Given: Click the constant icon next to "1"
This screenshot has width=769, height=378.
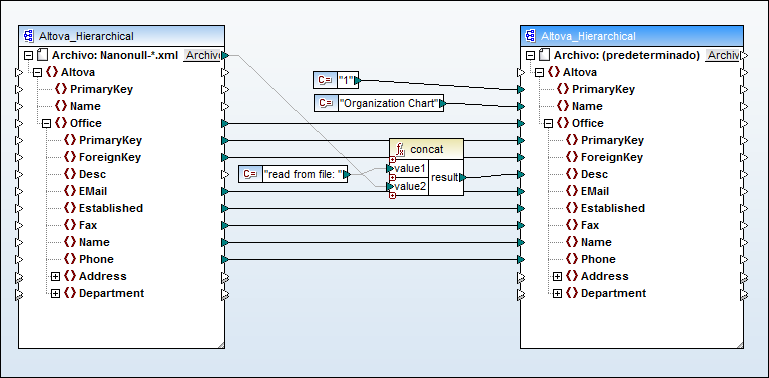Looking at the screenshot, I should [326, 80].
